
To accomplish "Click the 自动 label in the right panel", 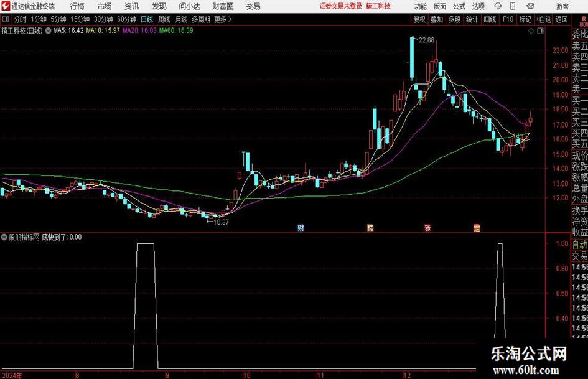I will [580, 245].
